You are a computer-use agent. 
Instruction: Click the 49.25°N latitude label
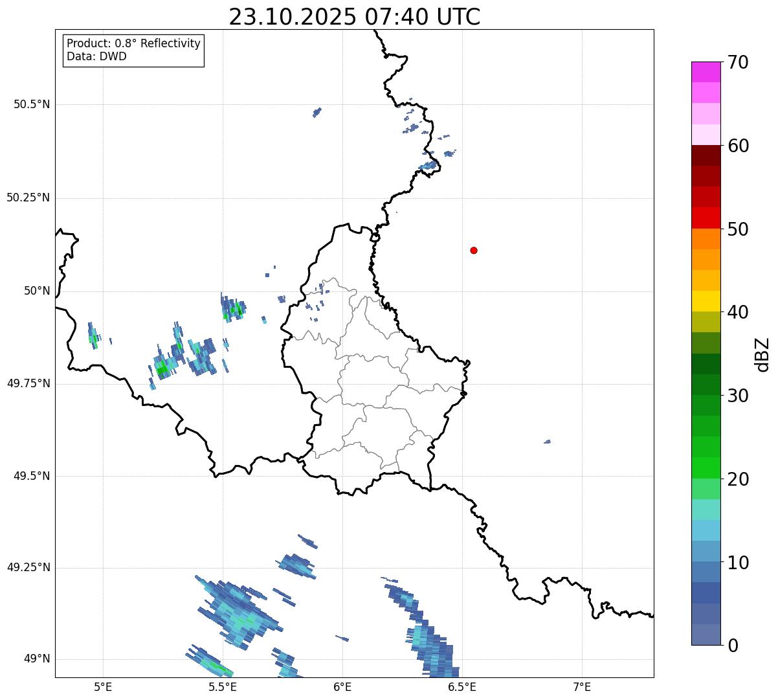pyautogui.click(x=28, y=567)
